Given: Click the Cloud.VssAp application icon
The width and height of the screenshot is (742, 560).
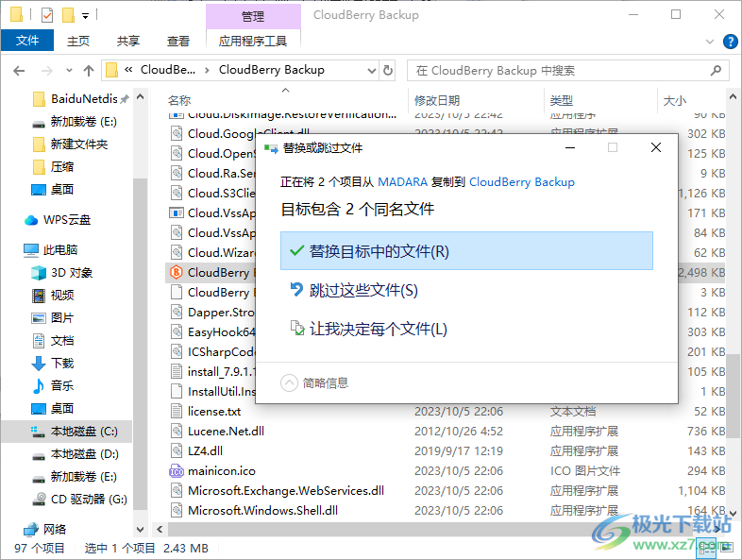Looking at the screenshot, I should [x=176, y=213].
